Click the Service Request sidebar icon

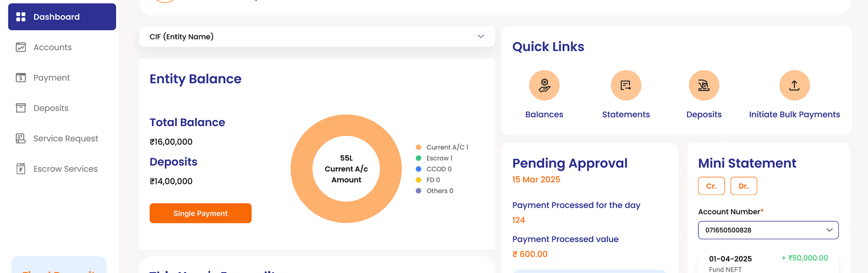[21, 138]
